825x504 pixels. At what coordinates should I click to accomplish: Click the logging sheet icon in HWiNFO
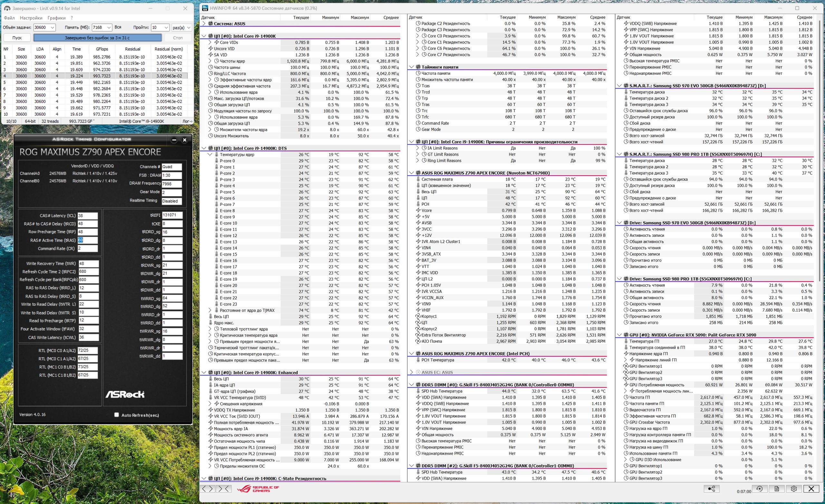pyautogui.click(x=776, y=489)
